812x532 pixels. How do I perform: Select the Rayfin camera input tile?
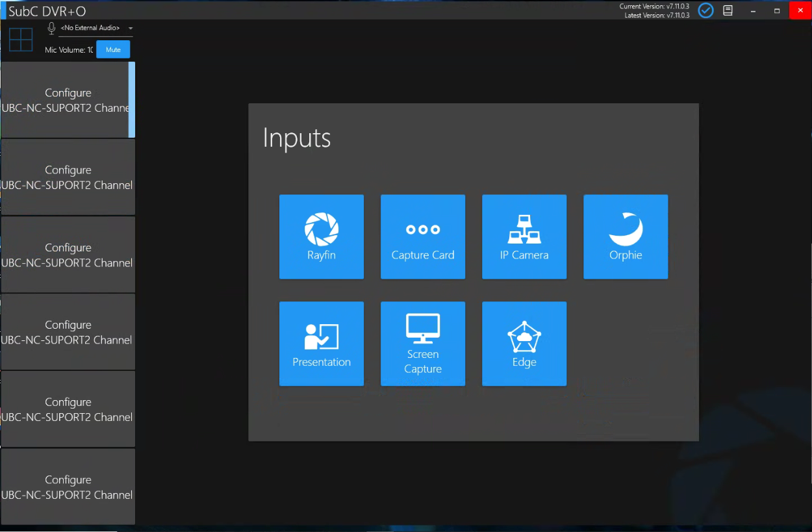[x=322, y=237]
